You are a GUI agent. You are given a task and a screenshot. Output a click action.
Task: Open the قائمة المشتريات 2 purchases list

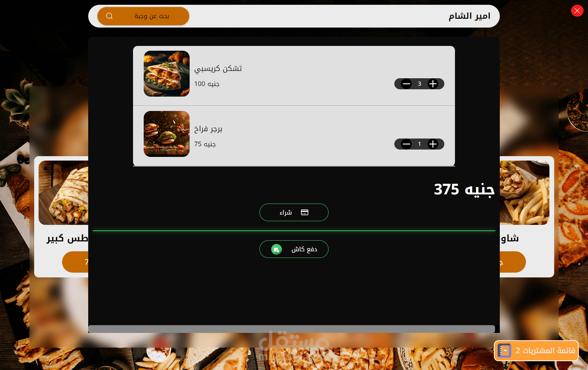point(537,351)
